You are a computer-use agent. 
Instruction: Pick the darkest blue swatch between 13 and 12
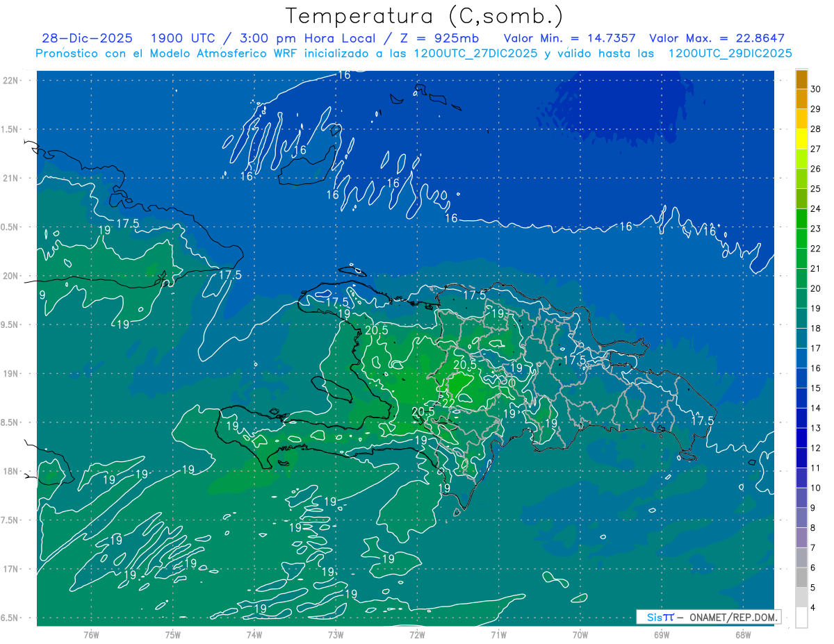[801, 438]
